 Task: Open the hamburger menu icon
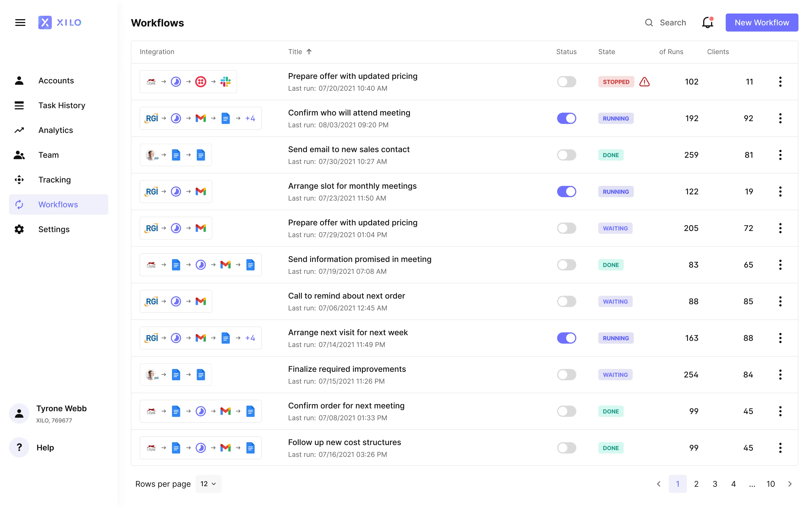click(20, 23)
